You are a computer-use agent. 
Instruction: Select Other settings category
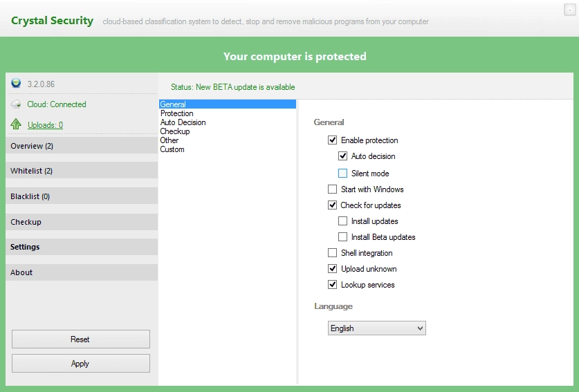(228, 140)
